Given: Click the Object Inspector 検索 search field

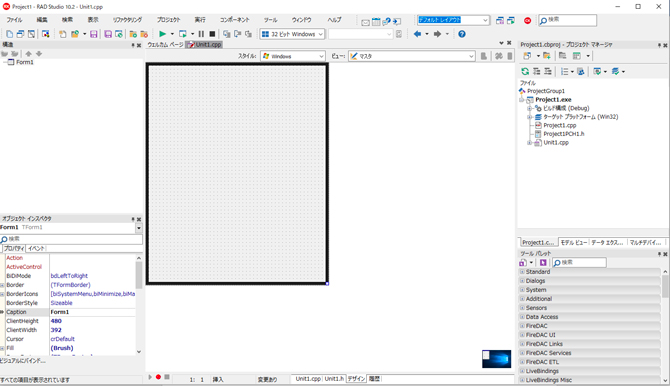Looking at the screenshot, I should tap(71, 239).
